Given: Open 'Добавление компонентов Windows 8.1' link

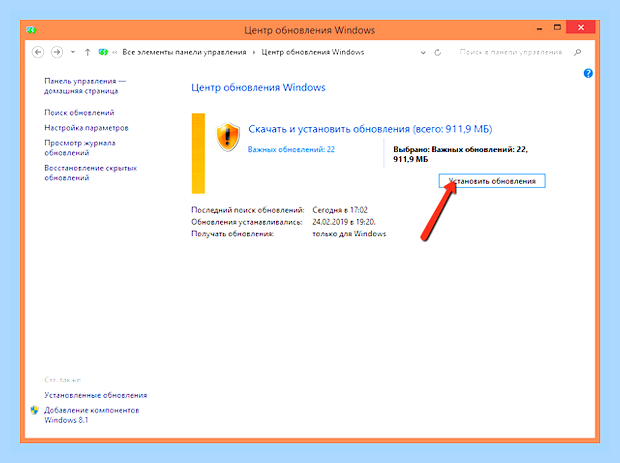Looking at the screenshot, I should point(91,415).
